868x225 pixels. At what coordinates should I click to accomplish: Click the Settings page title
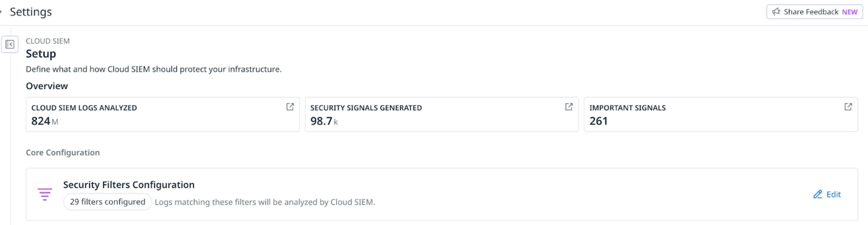[31, 12]
